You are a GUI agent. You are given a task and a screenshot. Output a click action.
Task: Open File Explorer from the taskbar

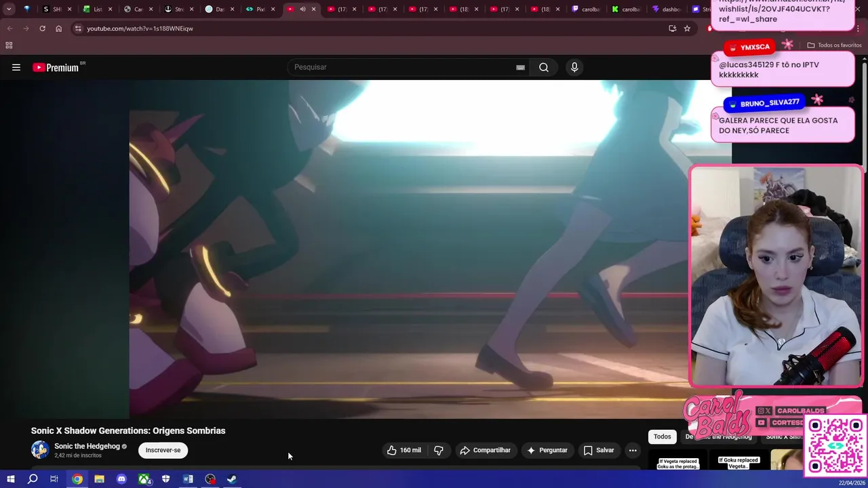tap(99, 479)
